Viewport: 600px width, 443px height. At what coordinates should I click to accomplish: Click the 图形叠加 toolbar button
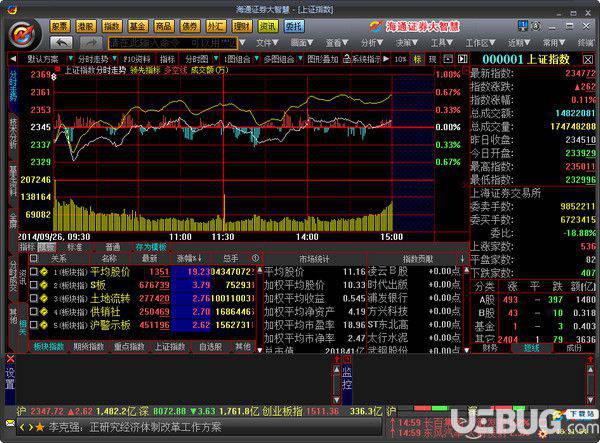click(322, 59)
